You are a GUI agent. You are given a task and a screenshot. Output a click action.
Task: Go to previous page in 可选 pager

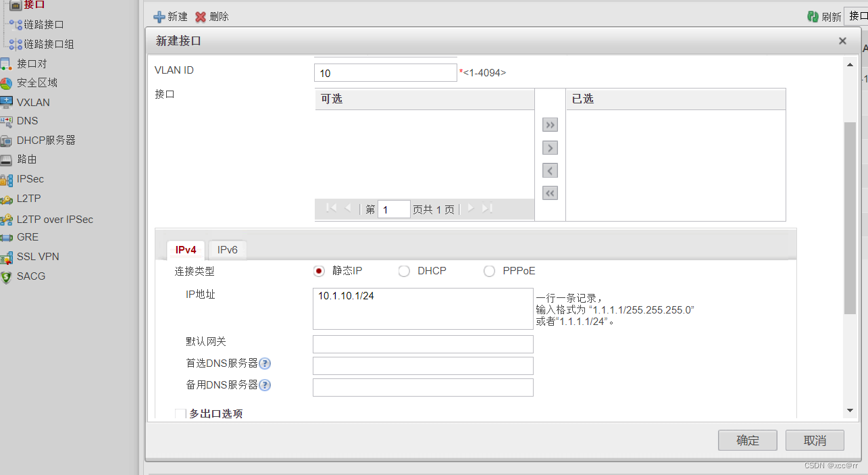click(348, 208)
